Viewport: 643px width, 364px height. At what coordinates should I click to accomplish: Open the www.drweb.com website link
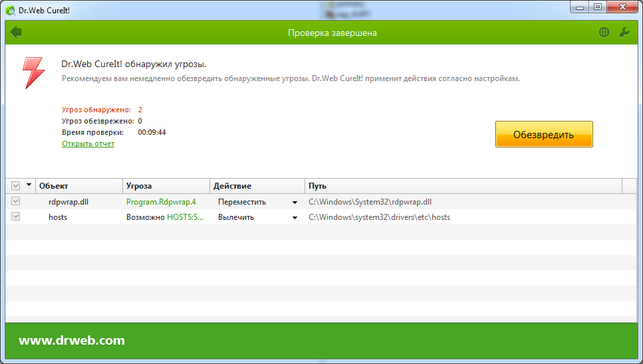[72, 340]
